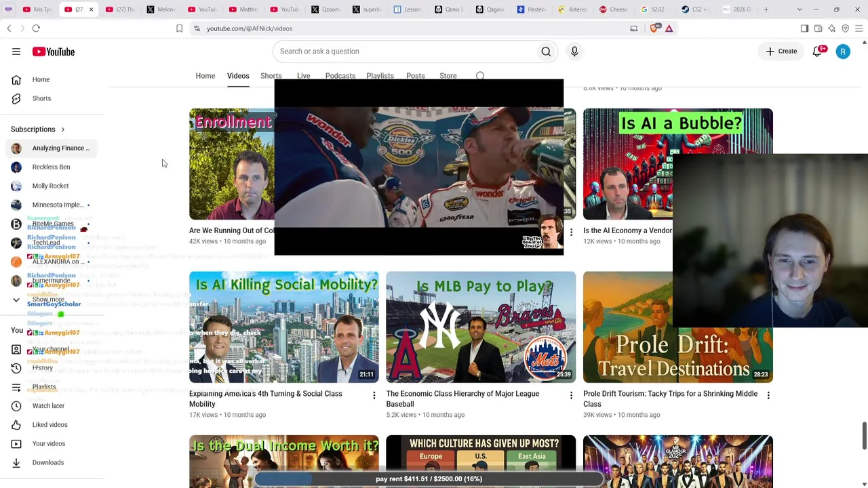Open 'Which Culture Has Given Up Most?' thumbnail
Screen dimensions: 868x488
point(481,462)
